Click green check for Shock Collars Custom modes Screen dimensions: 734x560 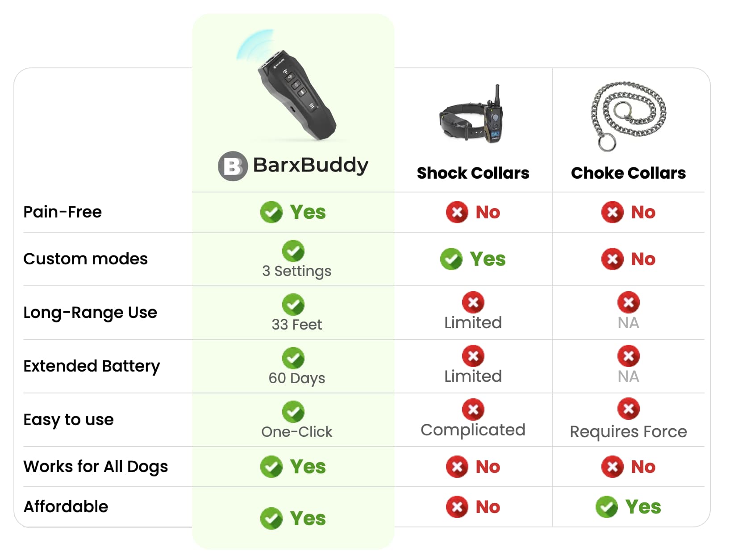tap(451, 259)
